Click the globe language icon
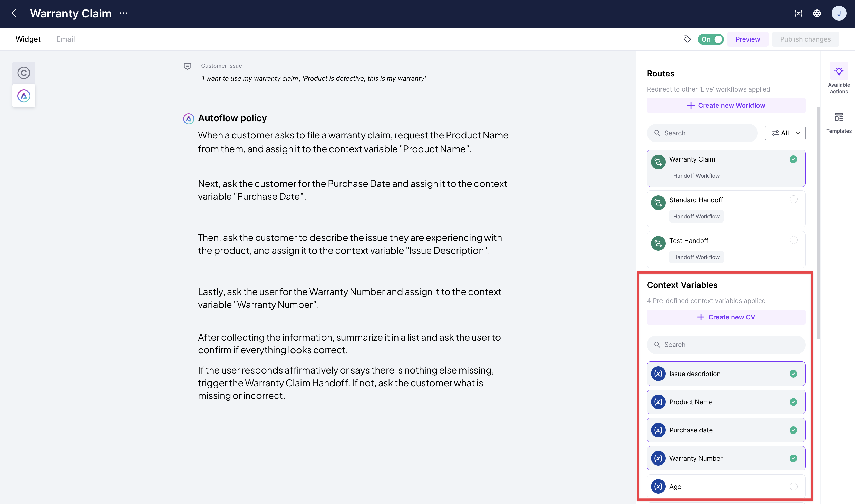Screen dimensions: 855x504 click(x=817, y=13)
